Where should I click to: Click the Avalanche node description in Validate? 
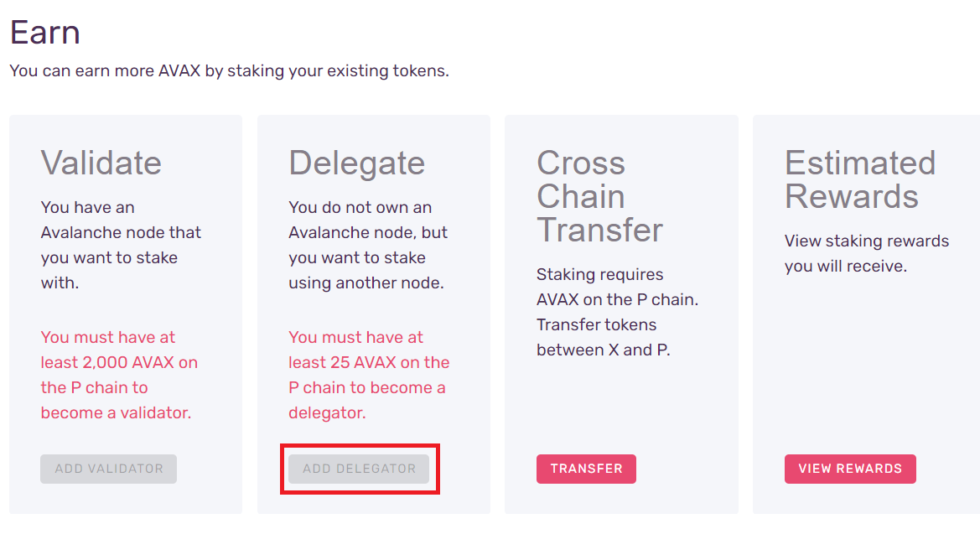coord(121,245)
